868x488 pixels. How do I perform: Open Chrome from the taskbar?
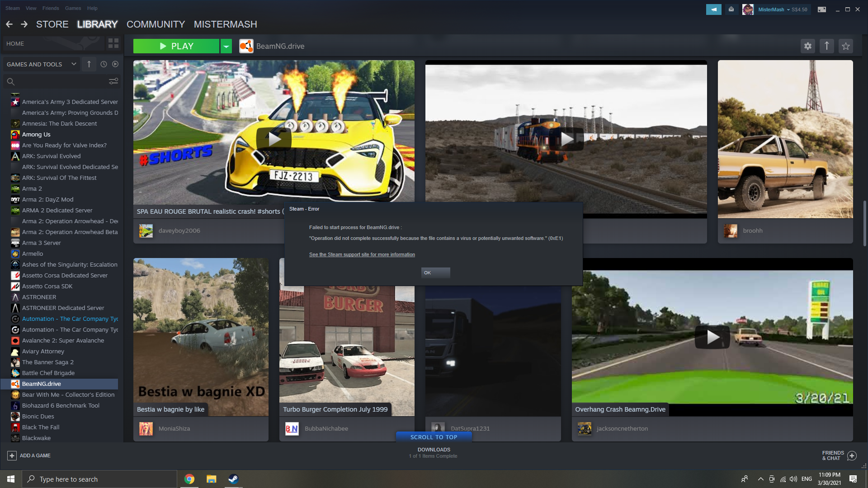(x=189, y=479)
